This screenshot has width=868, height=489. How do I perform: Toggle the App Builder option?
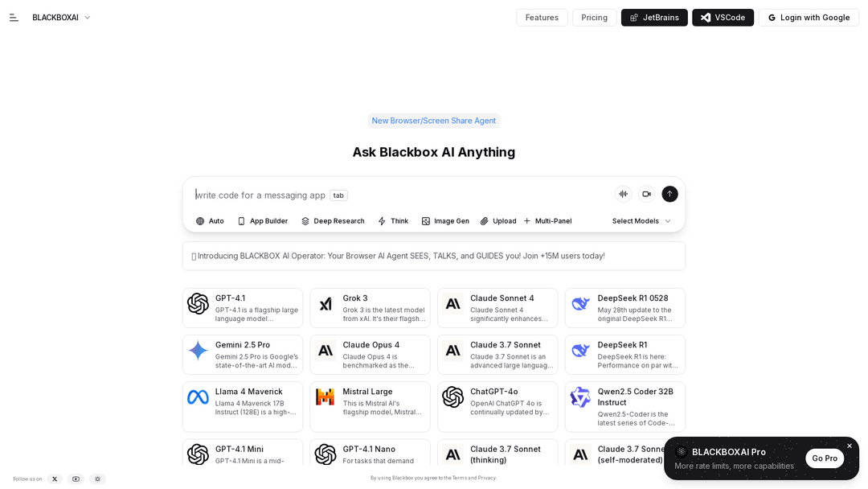tap(263, 221)
